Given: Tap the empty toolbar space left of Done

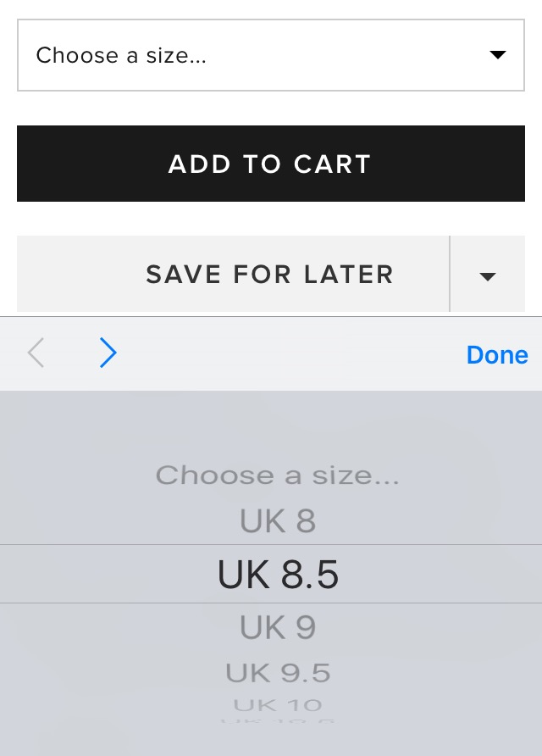Looking at the screenshot, I should tap(288, 354).
